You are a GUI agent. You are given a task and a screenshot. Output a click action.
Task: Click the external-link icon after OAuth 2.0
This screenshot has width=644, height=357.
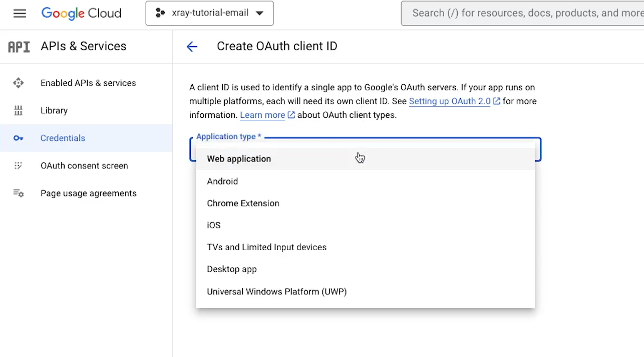tap(497, 101)
